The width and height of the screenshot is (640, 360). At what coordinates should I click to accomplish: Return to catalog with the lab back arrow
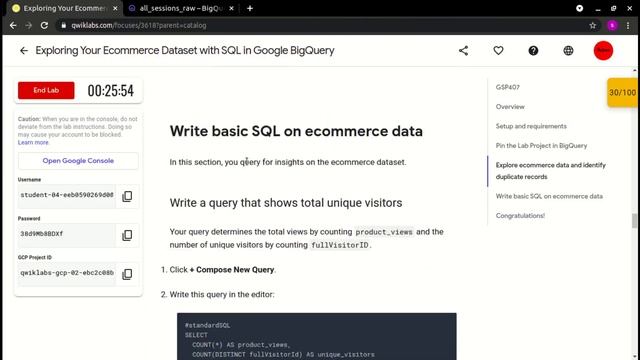[x=24, y=51]
